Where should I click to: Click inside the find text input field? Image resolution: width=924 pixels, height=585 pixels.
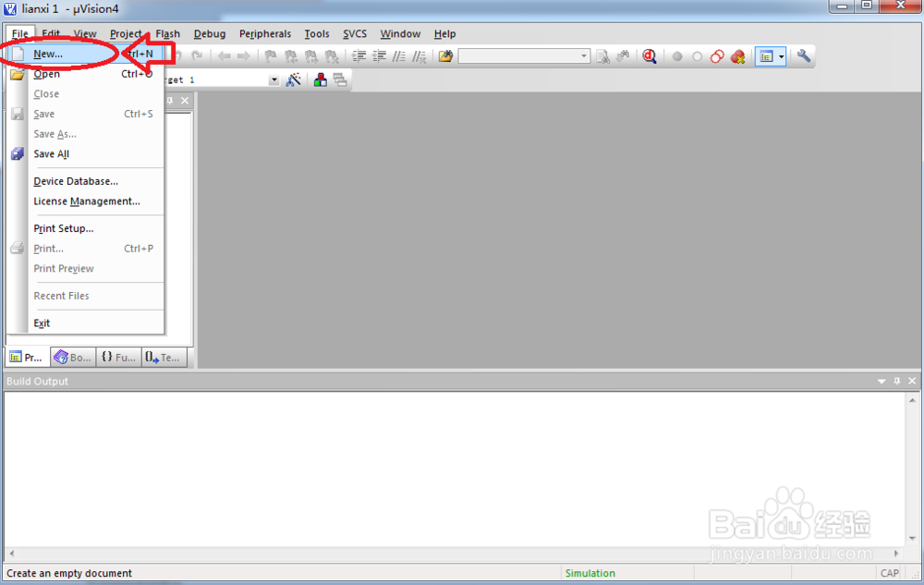coord(519,56)
